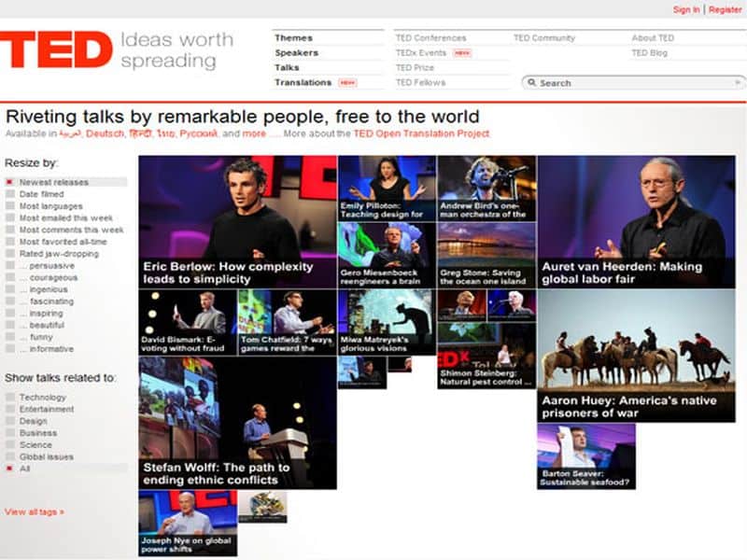
Task: Open the About TED page
Action: (653, 37)
